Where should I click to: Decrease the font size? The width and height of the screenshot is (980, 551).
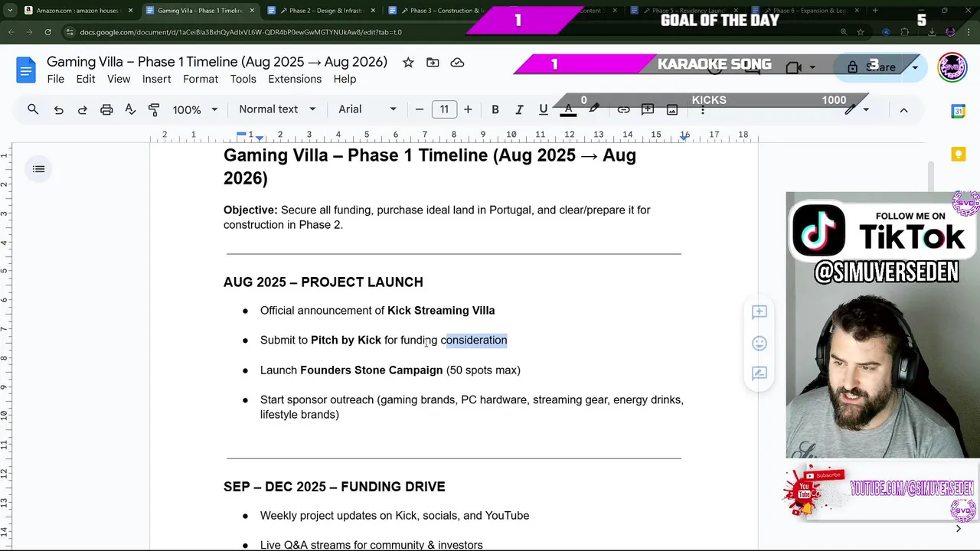click(419, 109)
